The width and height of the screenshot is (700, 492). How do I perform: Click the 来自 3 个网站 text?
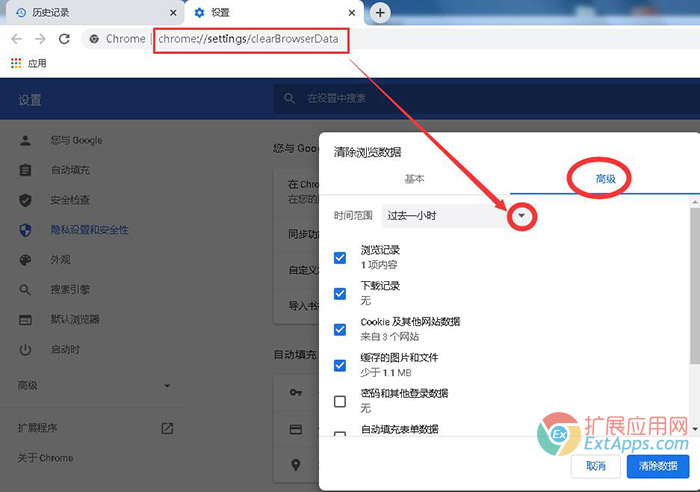click(390, 337)
